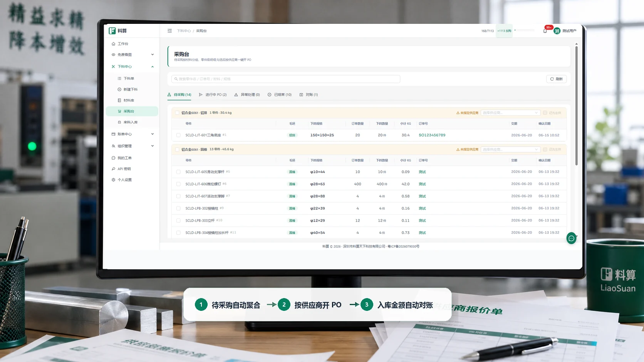The width and height of the screenshot is (644, 362).
Task: Focus the 搜索零件名 / 订单号 search field
Action: click(286, 79)
